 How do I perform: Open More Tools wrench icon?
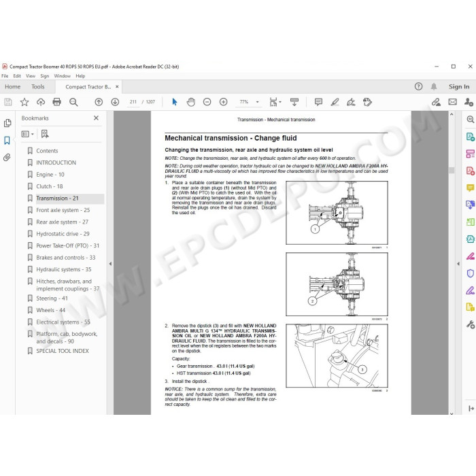click(x=471, y=324)
